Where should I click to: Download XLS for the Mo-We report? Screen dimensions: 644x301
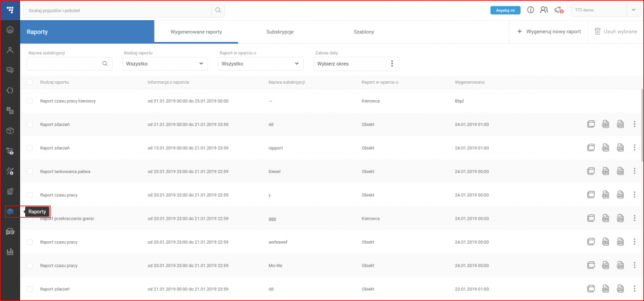pos(606,265)
